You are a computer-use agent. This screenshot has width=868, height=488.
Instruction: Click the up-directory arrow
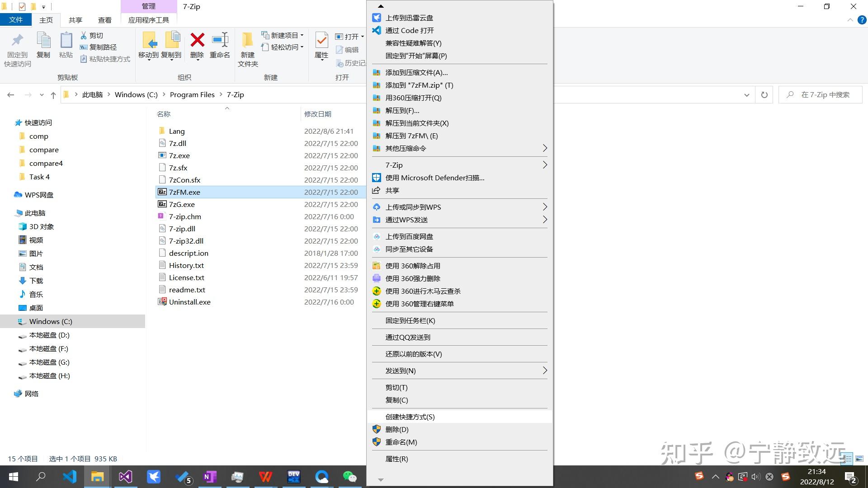[53, 95]
